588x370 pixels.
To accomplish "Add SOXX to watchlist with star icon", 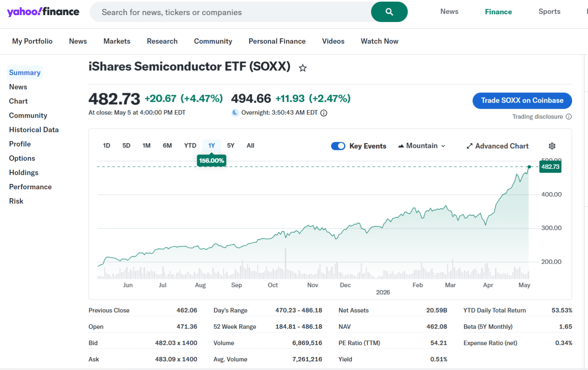I will click(x=303, y=68).
